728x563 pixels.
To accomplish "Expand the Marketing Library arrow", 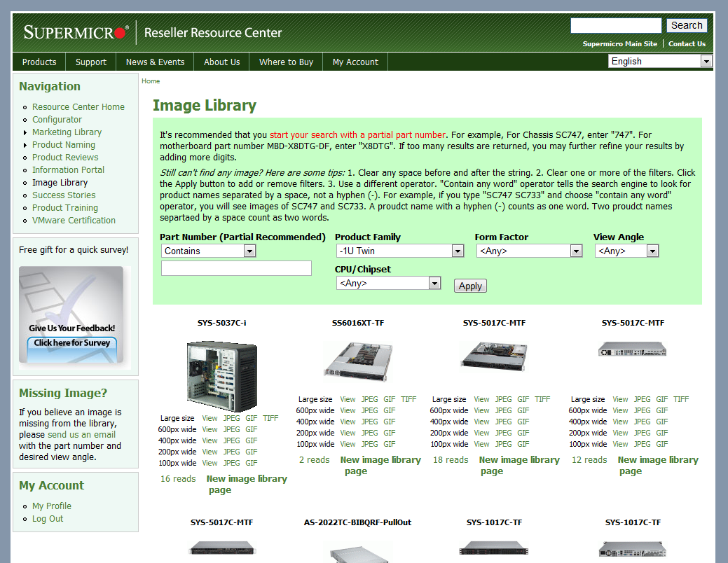I will pyautogui.click(x=25, y=132).
